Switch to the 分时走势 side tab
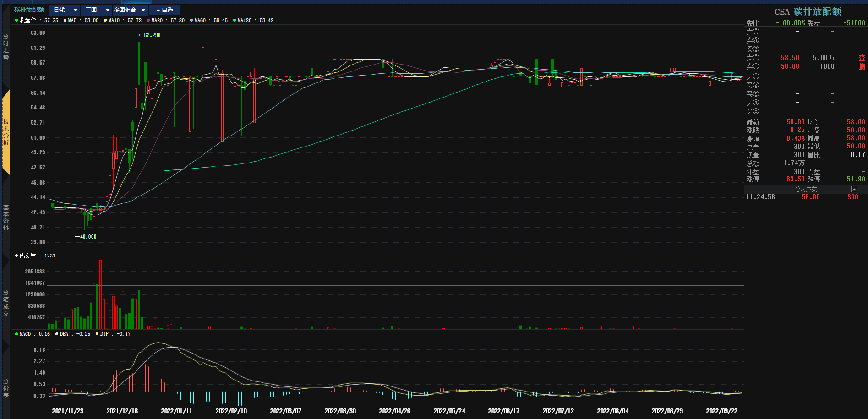Screen dimensions: 868x419 pos(6,47)
